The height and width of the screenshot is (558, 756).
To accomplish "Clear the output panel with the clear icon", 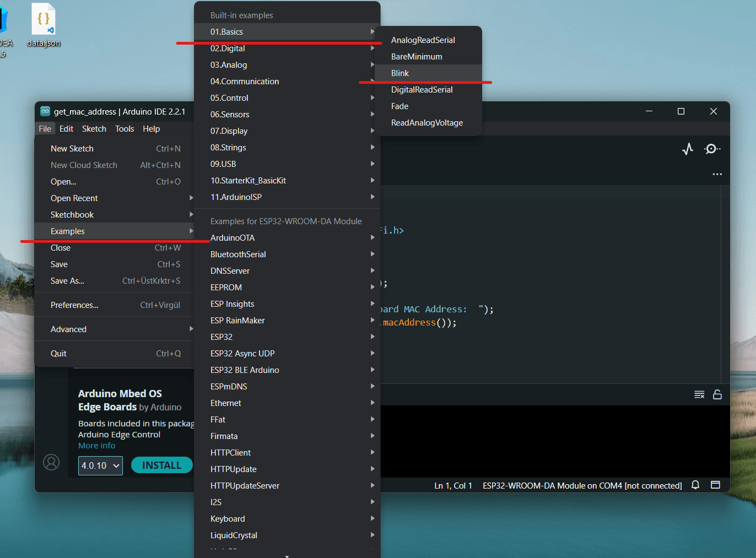I will (699, 394).
